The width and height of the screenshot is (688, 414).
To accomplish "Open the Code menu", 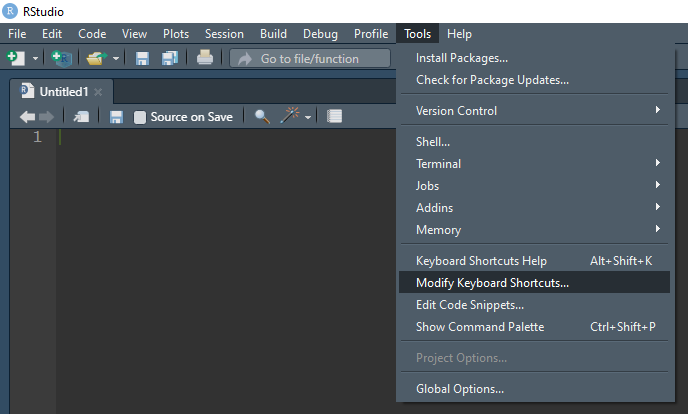I will click(92, 34).
